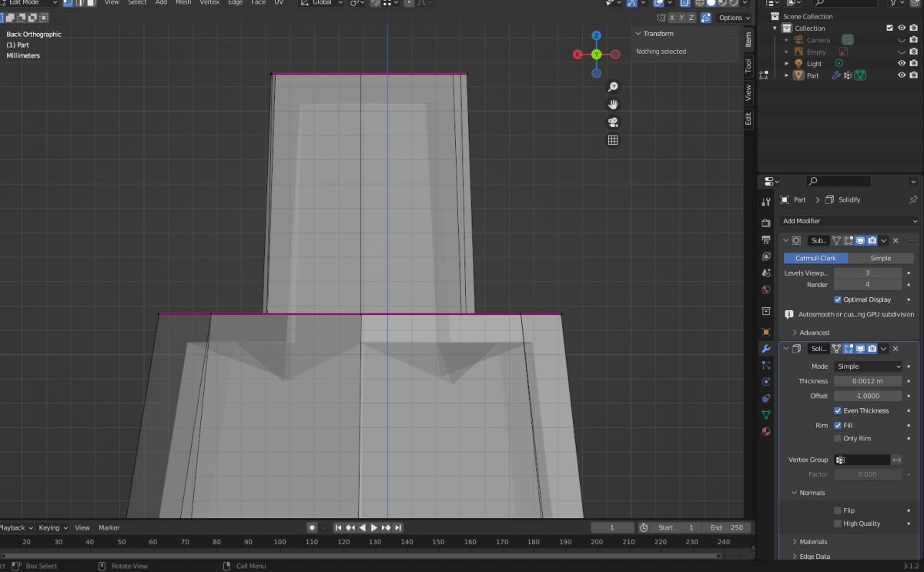This screenshot has width=924, height=572.
Task: Switch perspective/orthographic with the grid icon
Action: (613, 140)
